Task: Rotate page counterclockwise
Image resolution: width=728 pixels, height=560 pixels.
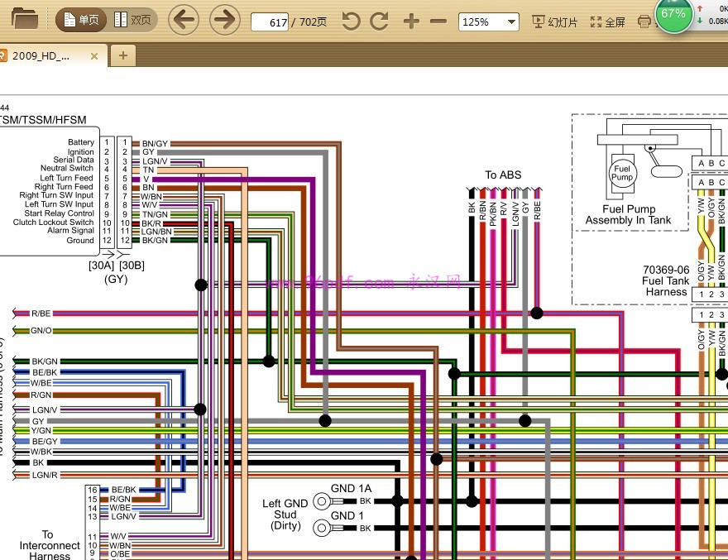Action: 351,22
